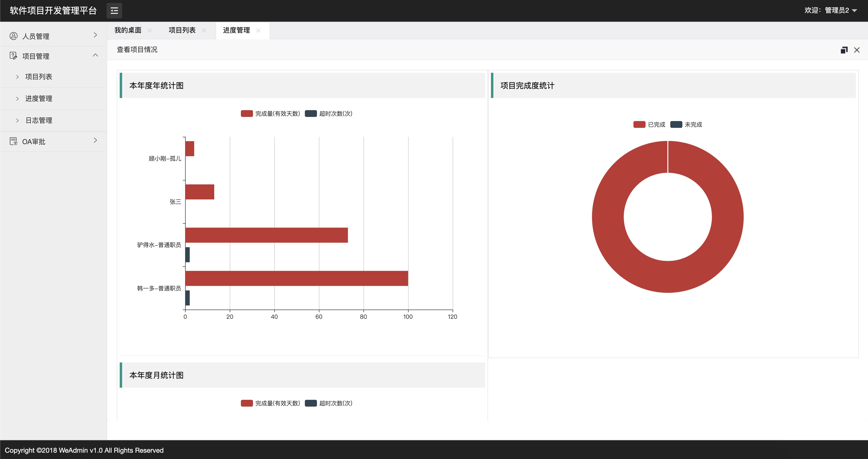Click the sidebar collapse hamburger icon
Screen dimensions: 868x459
[114, 11]
